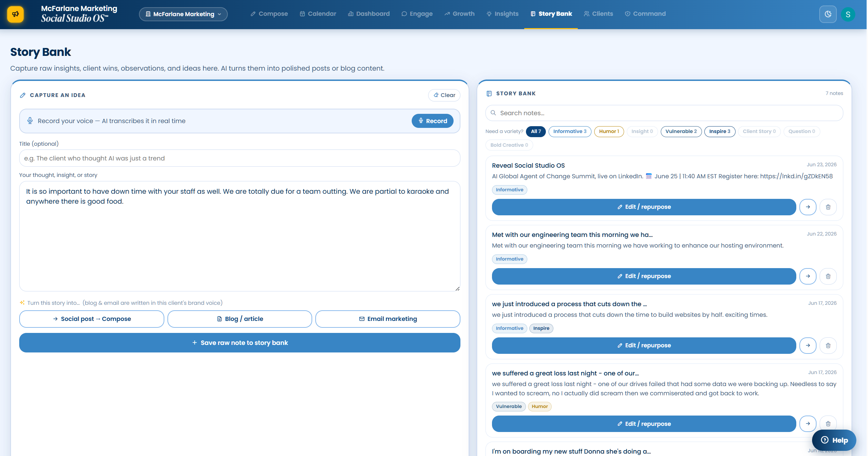Click the '7 notes' count label
868x456 pixels.
point(834,93)
